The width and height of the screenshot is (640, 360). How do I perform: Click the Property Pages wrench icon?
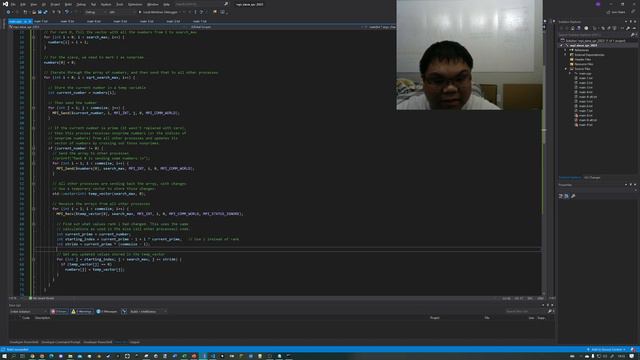(573, 196)
